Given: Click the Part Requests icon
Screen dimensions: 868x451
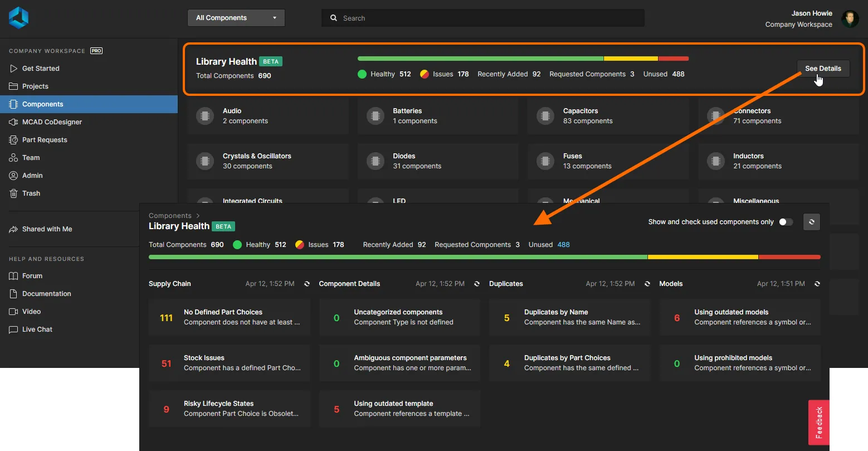Looking at the screenshot, I should coord(13,140).
